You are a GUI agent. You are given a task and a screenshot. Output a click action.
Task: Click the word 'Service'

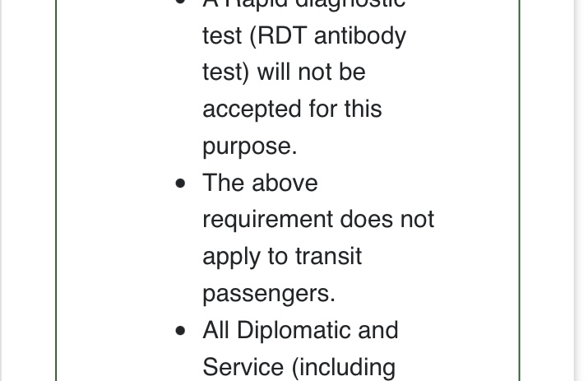[x=243, y=367]
